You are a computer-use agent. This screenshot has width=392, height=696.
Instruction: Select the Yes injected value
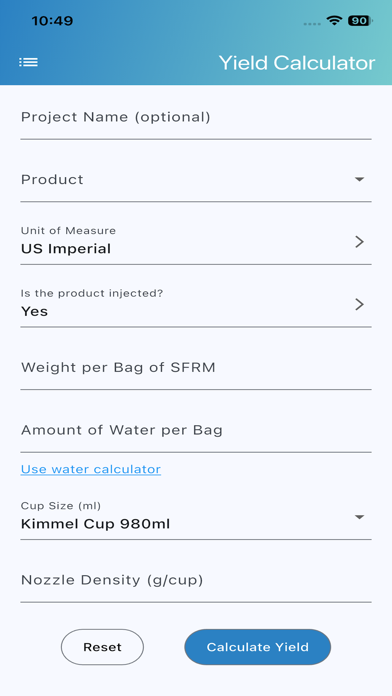(34, 311)
